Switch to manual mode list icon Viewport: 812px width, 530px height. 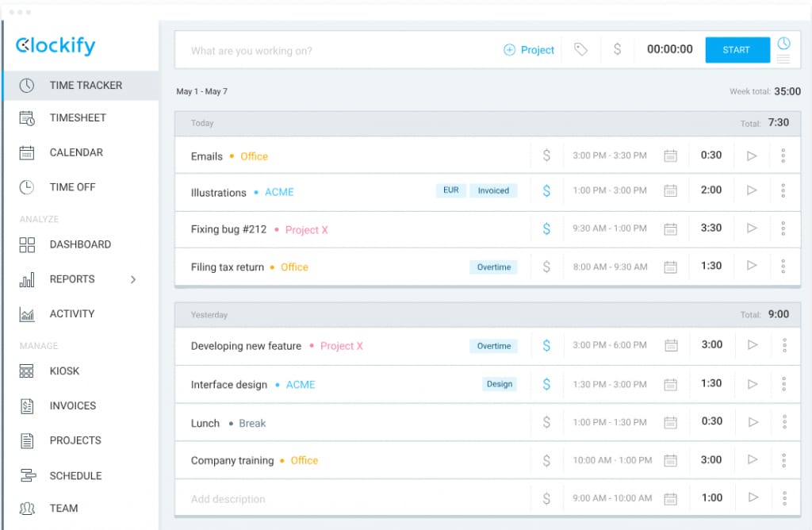click(783, 60)
